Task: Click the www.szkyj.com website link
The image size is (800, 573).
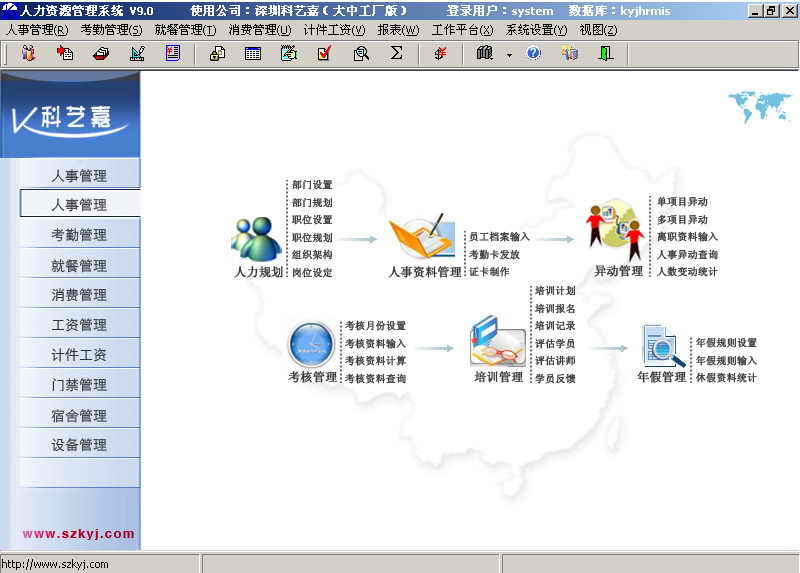Action: point(78,534)
